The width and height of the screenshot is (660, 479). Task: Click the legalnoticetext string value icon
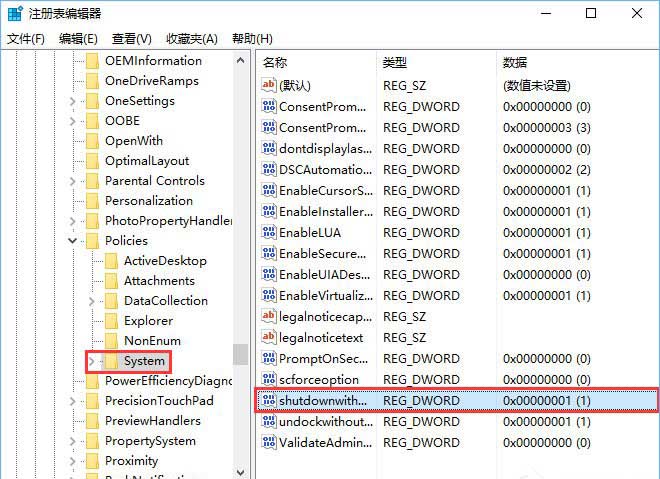(269, 337)
